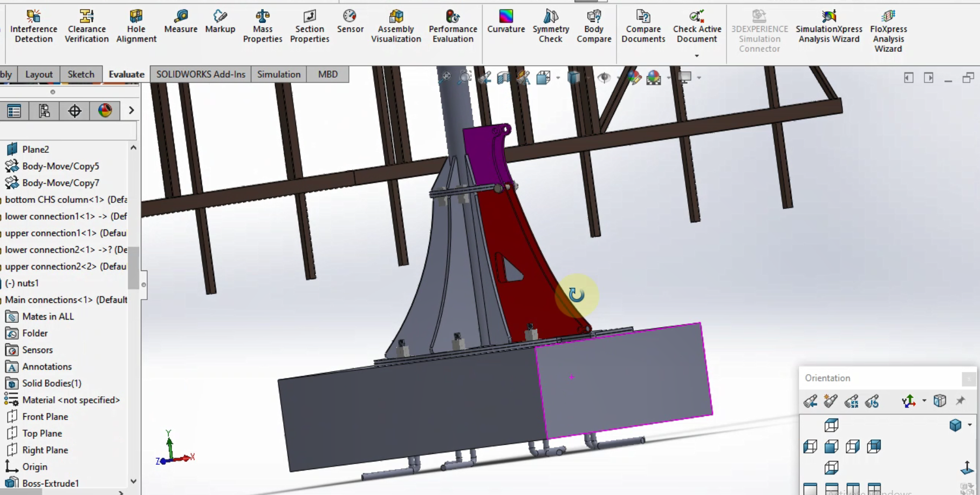Select Right Plane in tree
The height and width of the screenshot is (495, 980).
click(x=45, y=451)
